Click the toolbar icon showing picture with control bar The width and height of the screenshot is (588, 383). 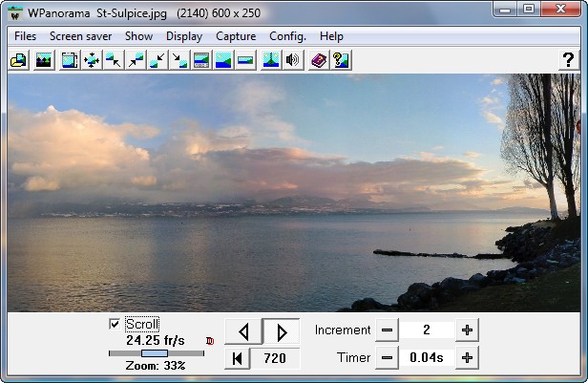point(201,60)
